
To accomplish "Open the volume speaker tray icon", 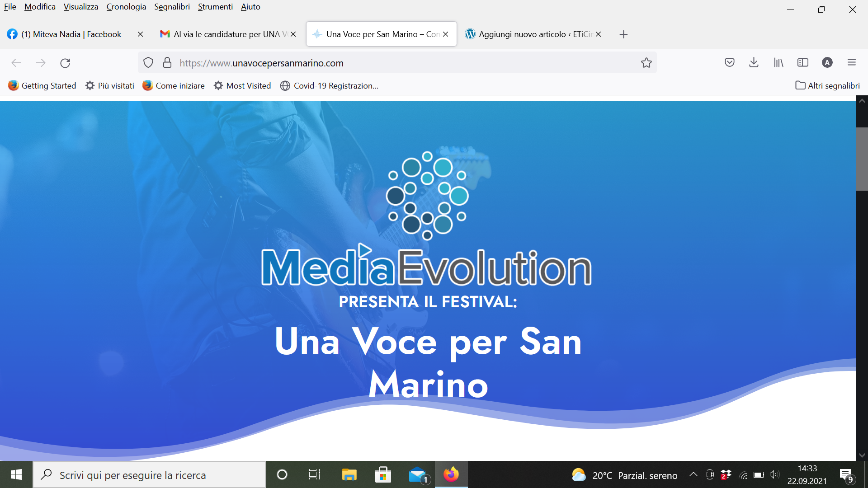I will click(774, 474).
